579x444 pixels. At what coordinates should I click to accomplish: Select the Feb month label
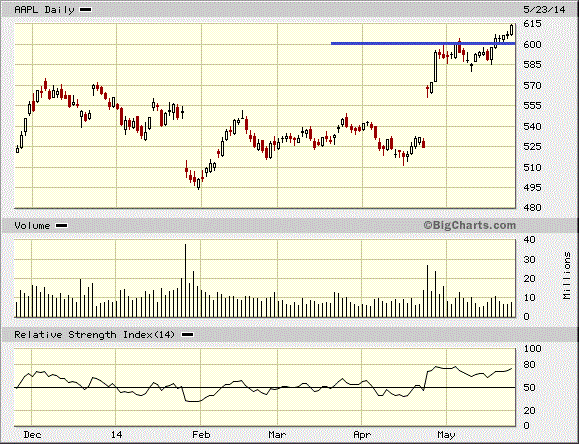click(201, 435)
